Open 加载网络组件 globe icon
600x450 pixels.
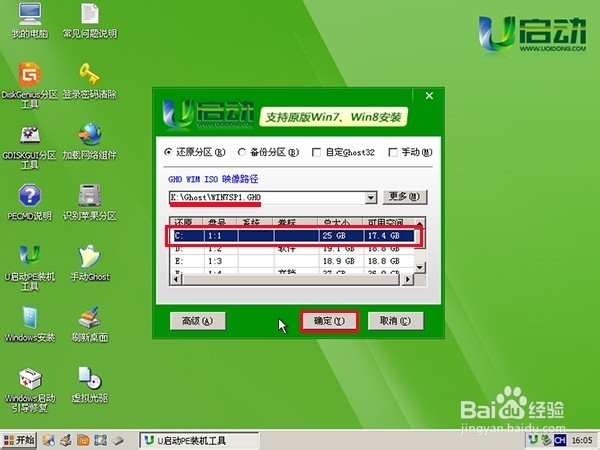point(90,141)
